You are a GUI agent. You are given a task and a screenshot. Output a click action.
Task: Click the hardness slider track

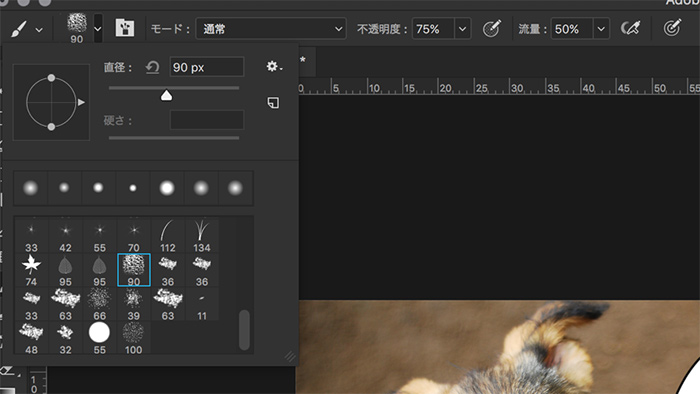tap(174, 138)
